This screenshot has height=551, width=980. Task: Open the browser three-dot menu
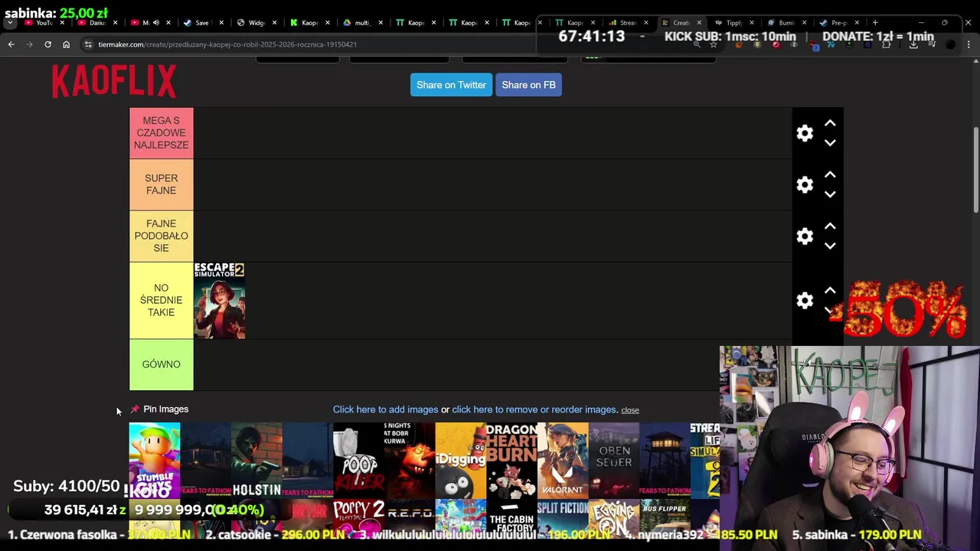tap(969, 44)
